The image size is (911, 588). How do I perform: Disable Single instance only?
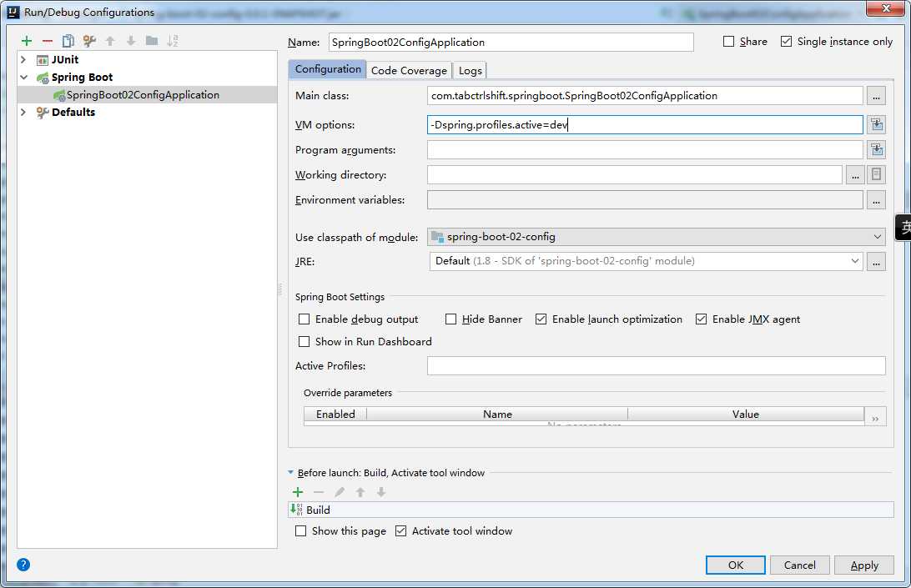786,42
